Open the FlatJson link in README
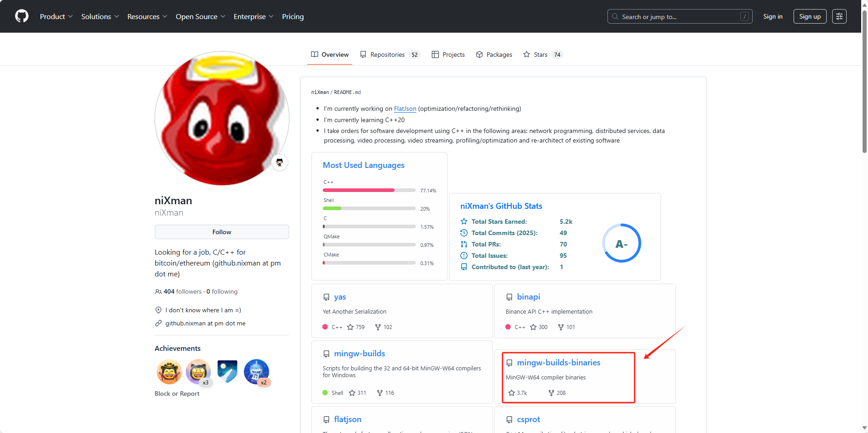 pyautogui.click(x=405, y=108)
